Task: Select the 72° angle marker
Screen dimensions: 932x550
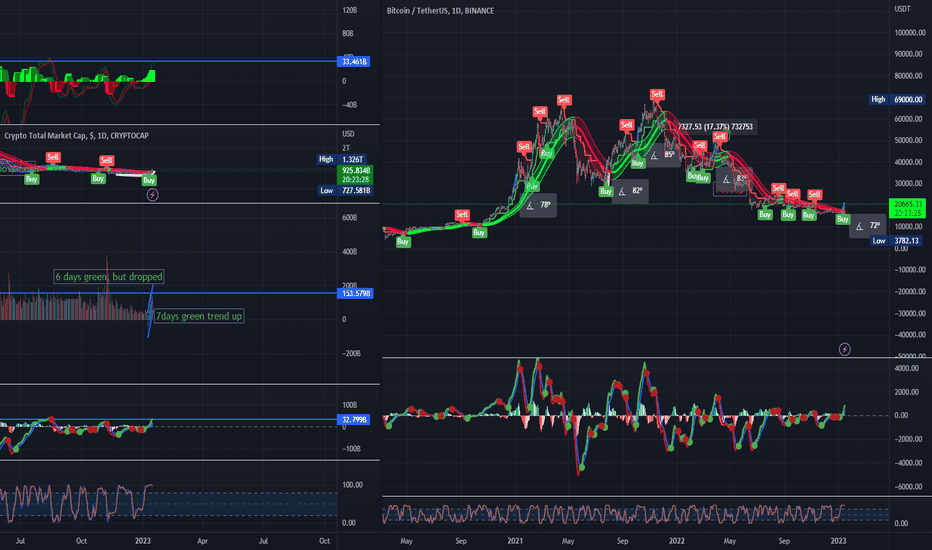Action: tap(868, 226)
